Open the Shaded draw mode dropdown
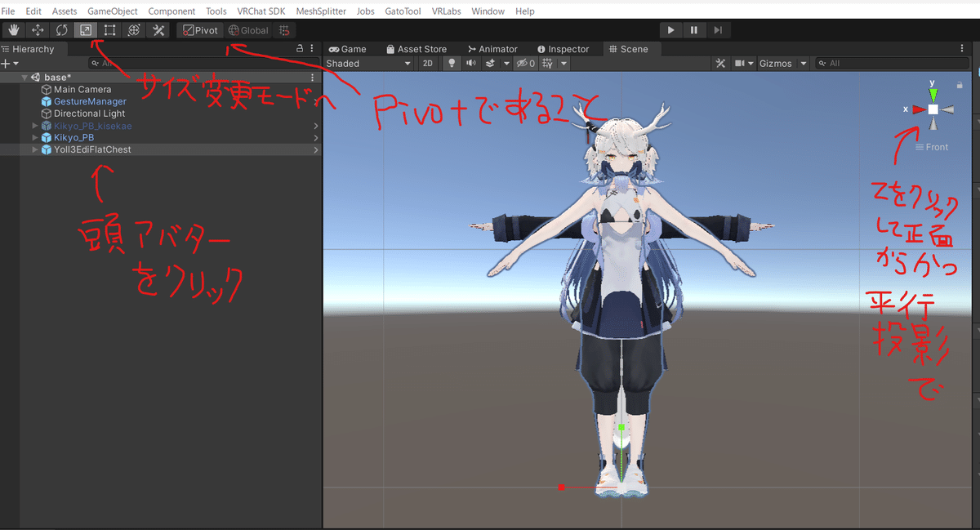This screenshot has width=980, height=530. click(369, 63)
